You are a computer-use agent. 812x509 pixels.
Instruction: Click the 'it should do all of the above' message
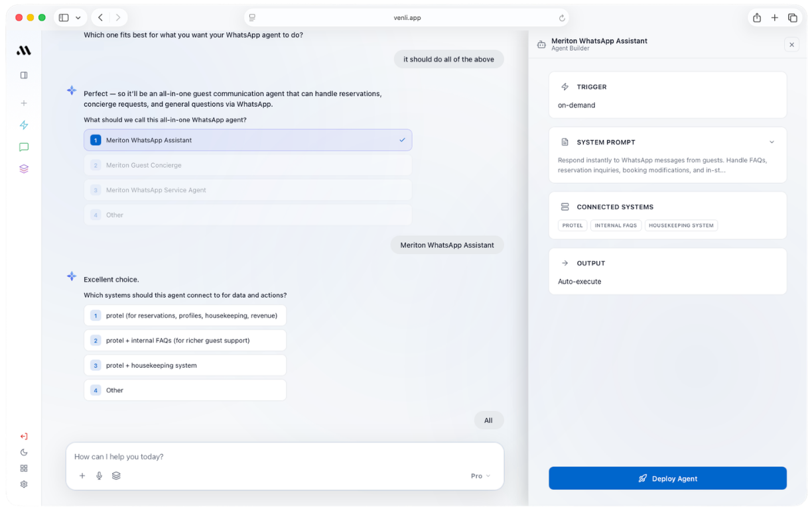(x=448, y=59)
